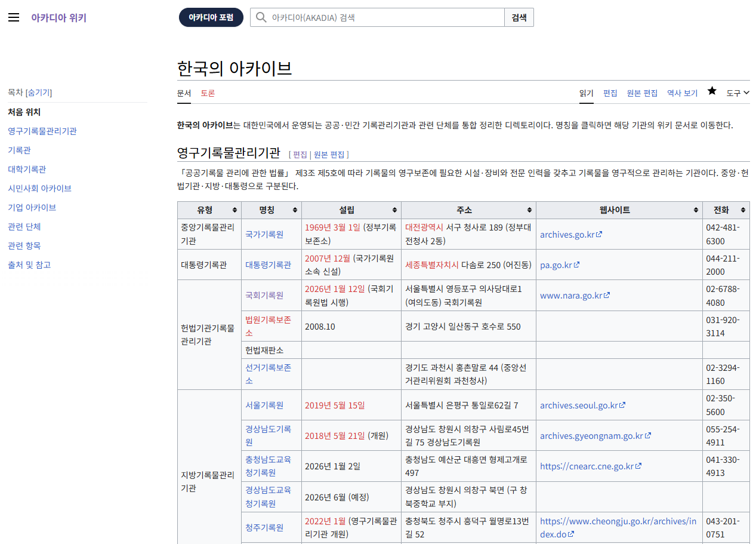Screen dimensions: 756x544
Task: Open the 국가기록원 article
Action: [x=264, y=234]
